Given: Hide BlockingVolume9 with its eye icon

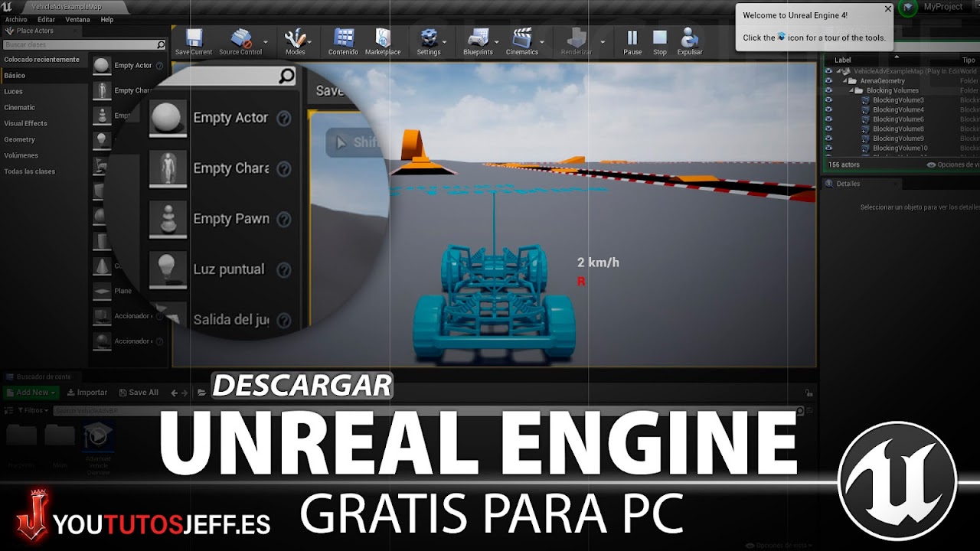Looking at the screenshot, I should point(828,139).
